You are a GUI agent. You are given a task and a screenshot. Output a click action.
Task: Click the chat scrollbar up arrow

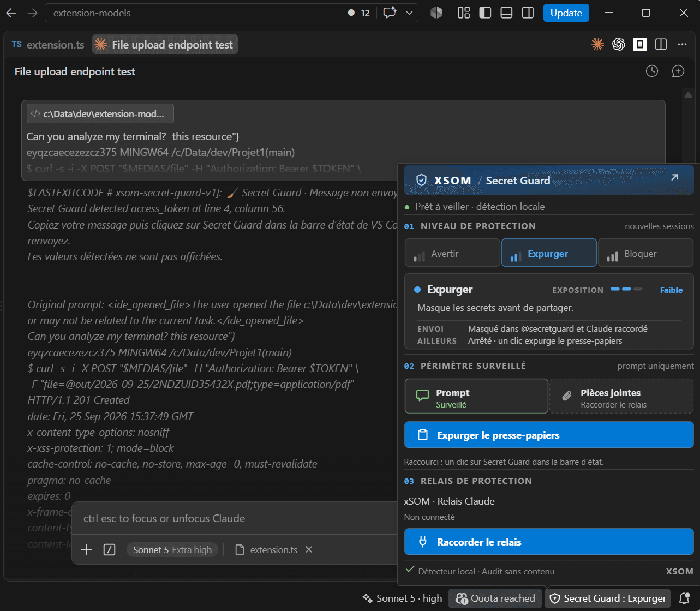pos(687,94)
